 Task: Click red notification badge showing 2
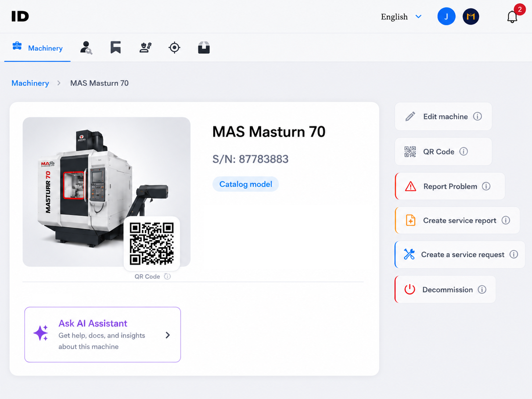(x=520, y=10)
